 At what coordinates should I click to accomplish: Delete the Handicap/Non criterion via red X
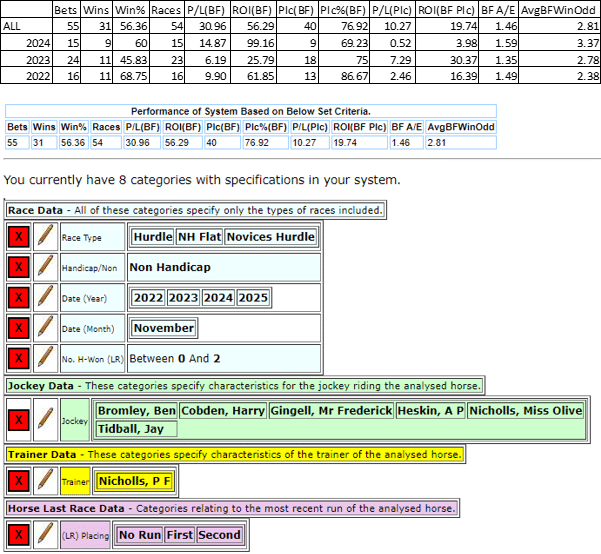pyautogui.click(x=19, y=267)
